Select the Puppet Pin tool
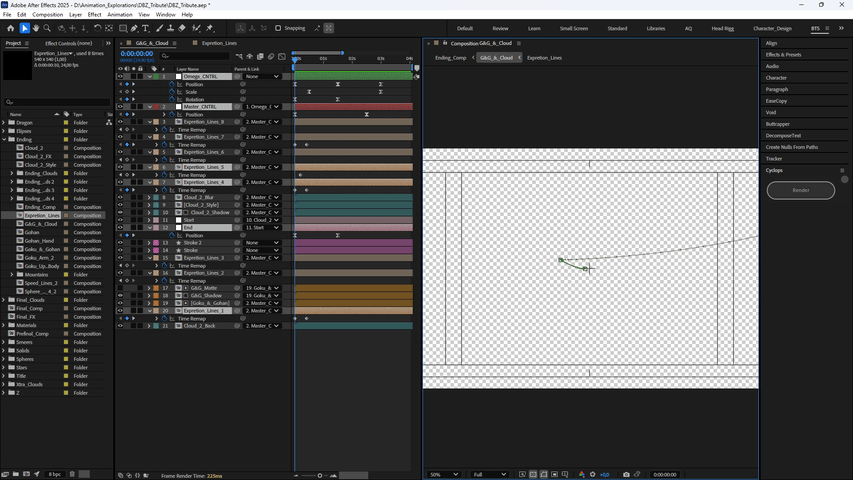This screenshot has width=853, height=480. tap(210, 28)
